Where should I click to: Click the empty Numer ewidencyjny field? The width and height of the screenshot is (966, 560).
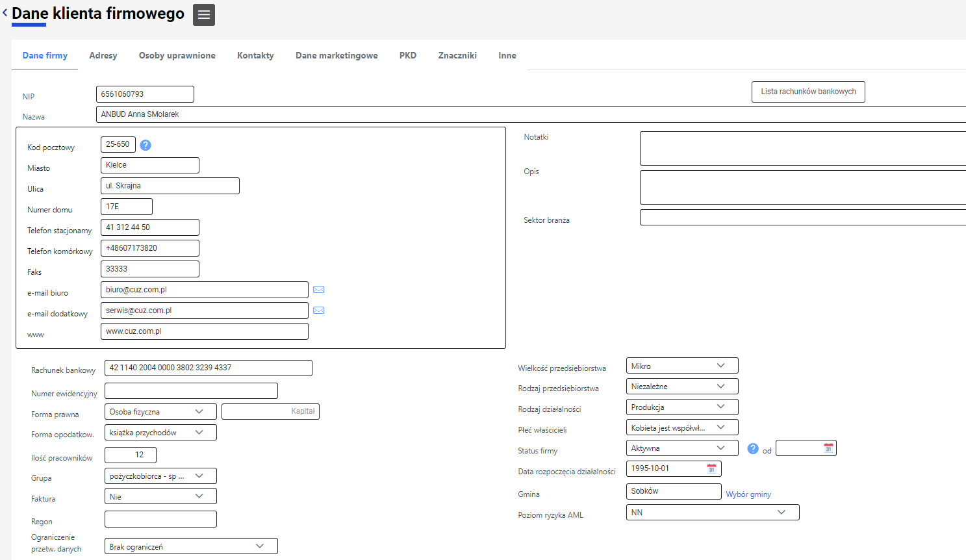click(x=191, y=390)
